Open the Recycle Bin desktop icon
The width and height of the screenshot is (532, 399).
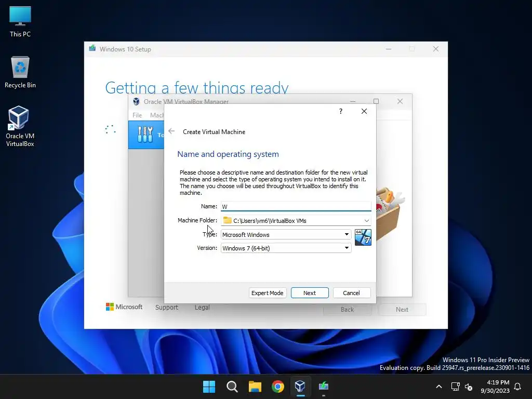click(20, 72)
